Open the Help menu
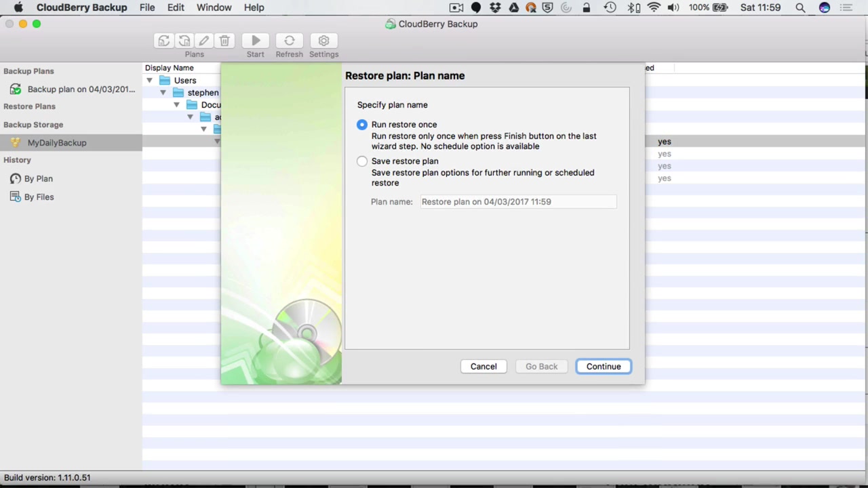This screenshot has width=868, height=488. pos(254,7)
